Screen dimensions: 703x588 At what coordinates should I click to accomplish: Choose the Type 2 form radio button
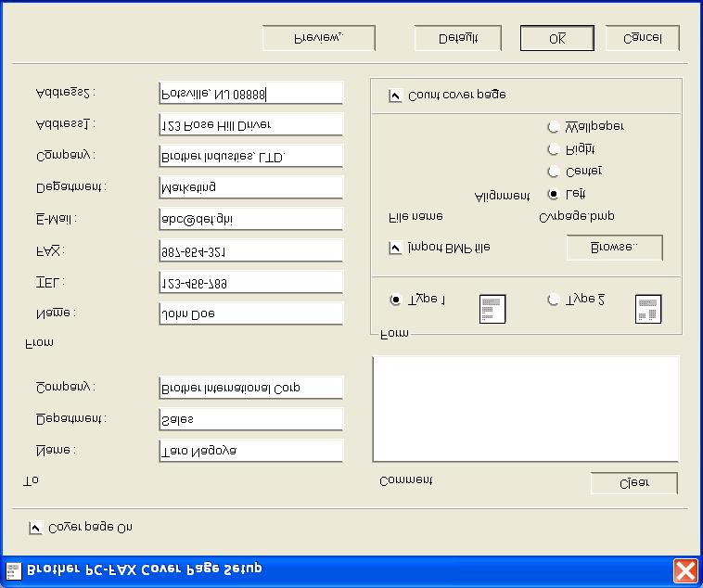click(554, 300)
